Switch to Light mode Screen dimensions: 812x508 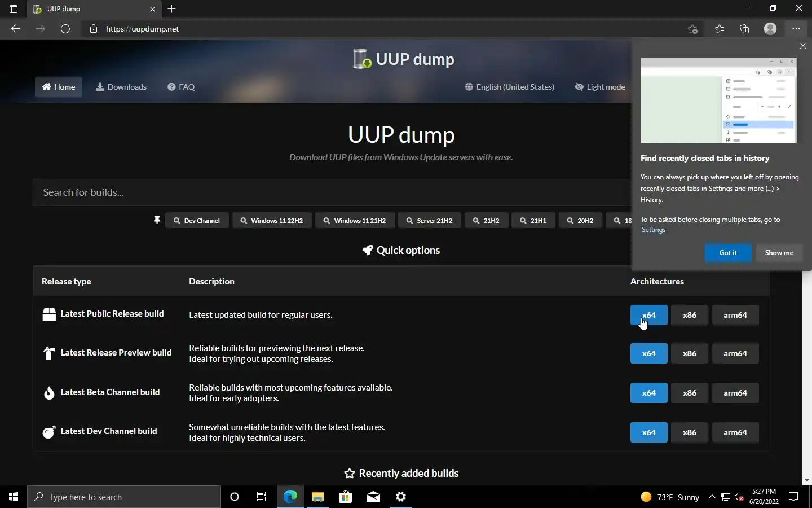(x=600, y=87)
